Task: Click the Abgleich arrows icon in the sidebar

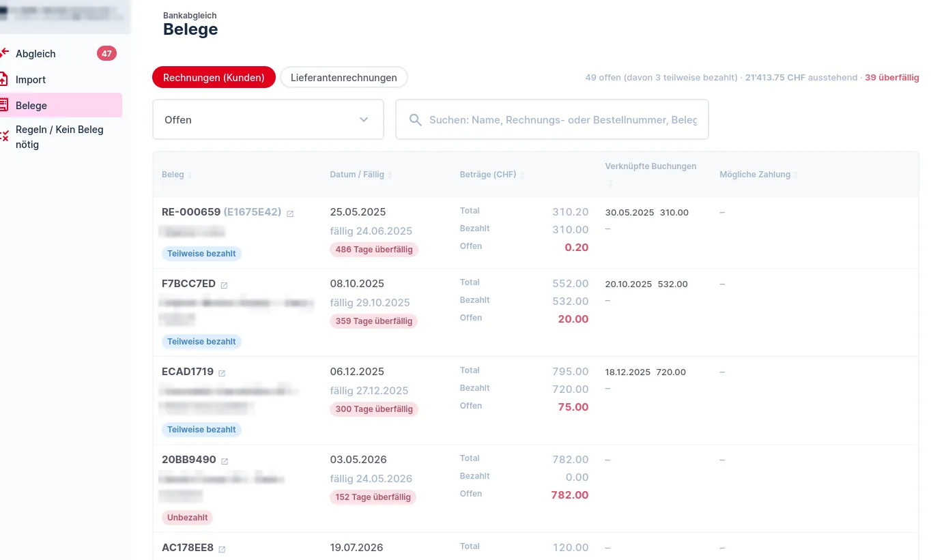Action: 4,53
